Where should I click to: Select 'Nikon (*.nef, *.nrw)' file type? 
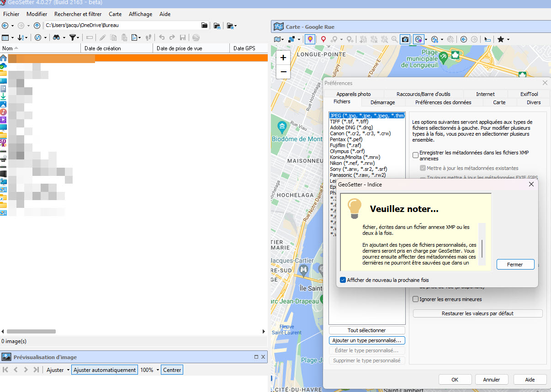pyautogui.click(x=353, y=163)
